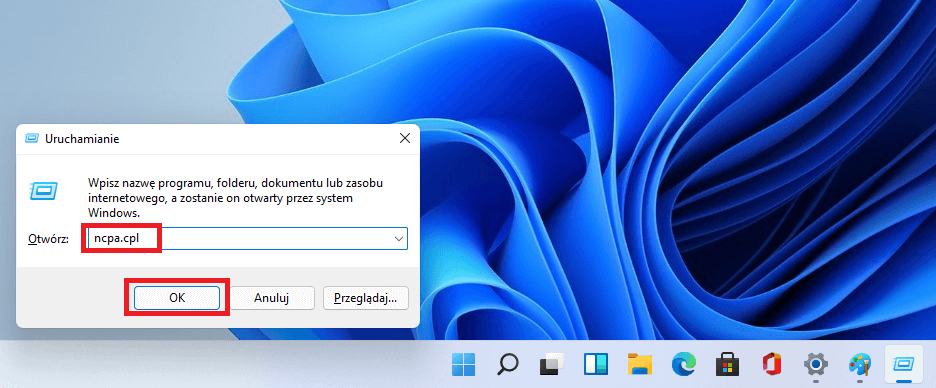This screenshot has height=388, width=936.
Task: Click the Run icon in the title bar
Action: coord(32,138)
